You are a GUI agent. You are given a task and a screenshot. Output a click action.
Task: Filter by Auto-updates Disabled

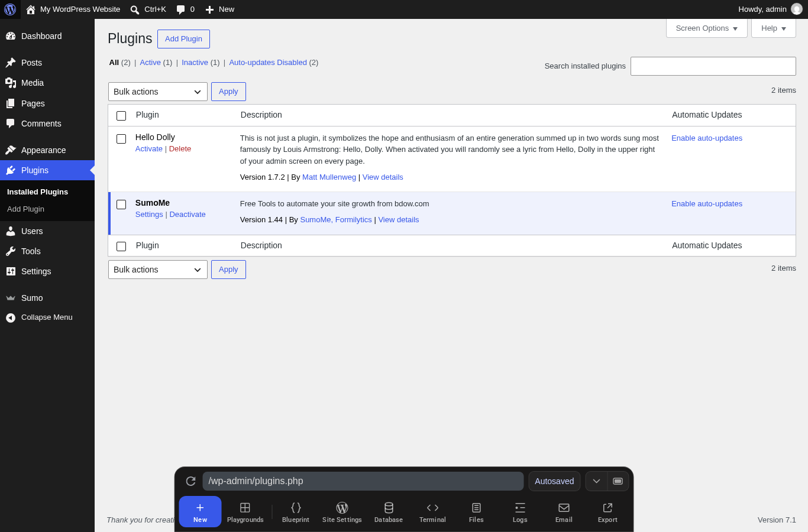pyautogui.click(x=268, y=63)
